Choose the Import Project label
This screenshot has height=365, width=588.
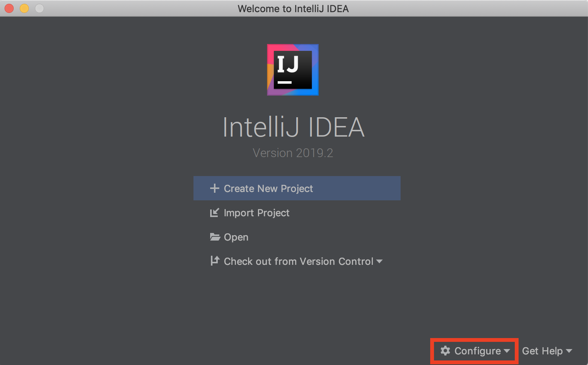(x=256, y=213)
